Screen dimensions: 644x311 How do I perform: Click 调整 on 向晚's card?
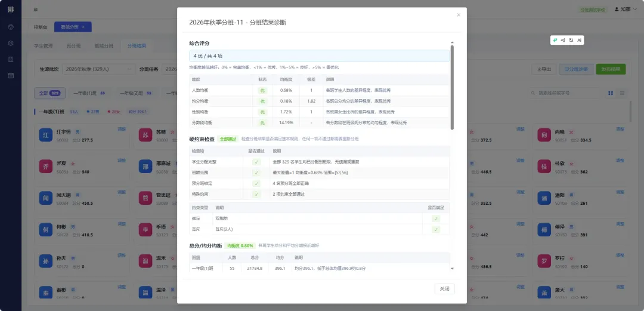621,129
